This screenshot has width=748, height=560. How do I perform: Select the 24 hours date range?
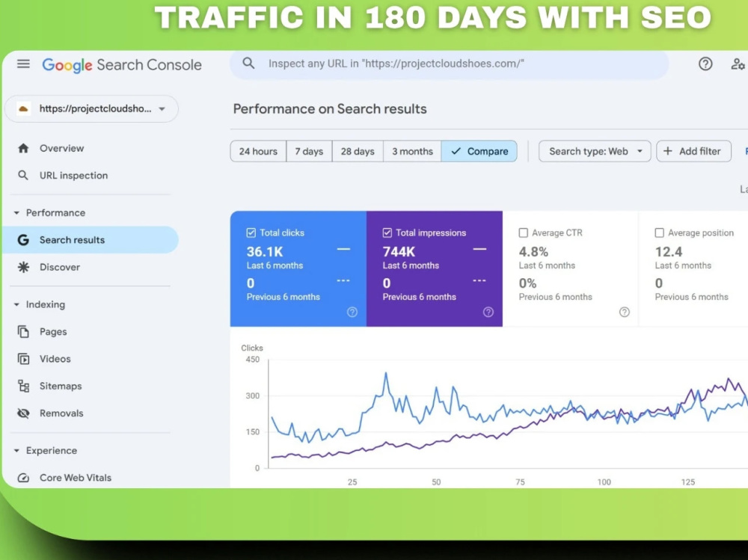(x=258, y=151)
